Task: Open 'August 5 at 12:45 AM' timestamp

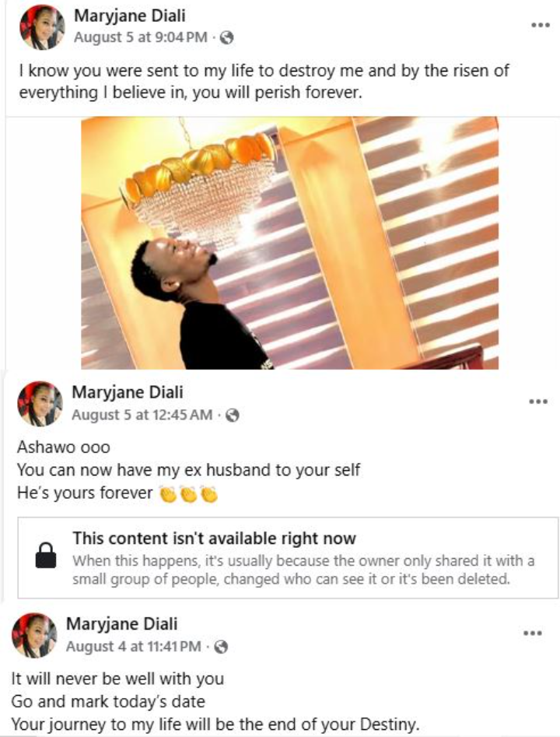Action: tap(142, 416)
